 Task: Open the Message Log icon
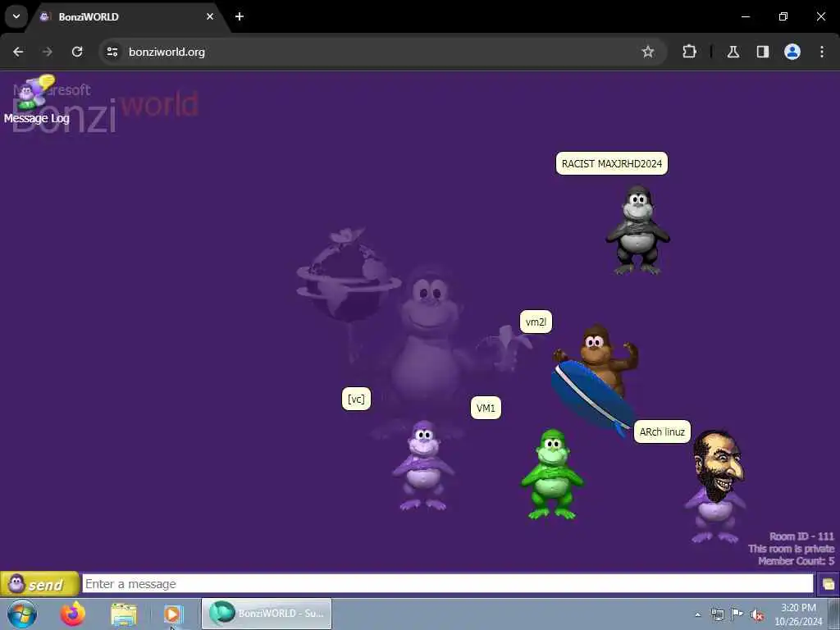point(35,99)
